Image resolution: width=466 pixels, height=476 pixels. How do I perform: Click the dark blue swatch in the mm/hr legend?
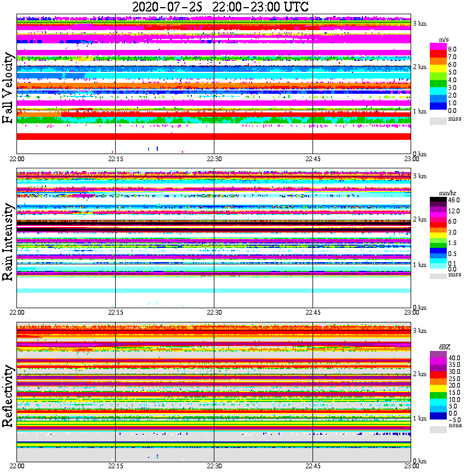click(x=438, y=251)
